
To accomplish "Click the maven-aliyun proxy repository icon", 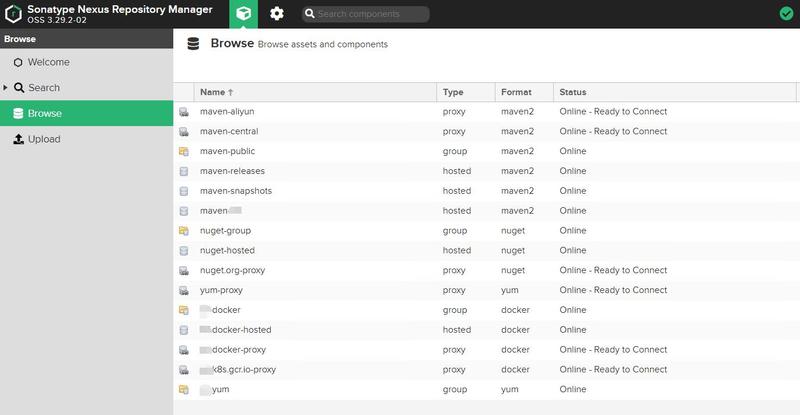I will [x=184, y=112].
